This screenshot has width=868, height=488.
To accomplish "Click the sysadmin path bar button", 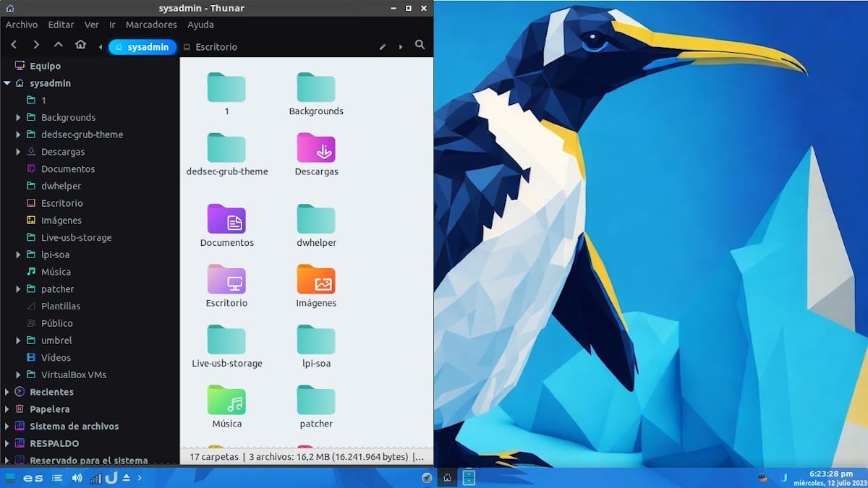I will point(142,47).
